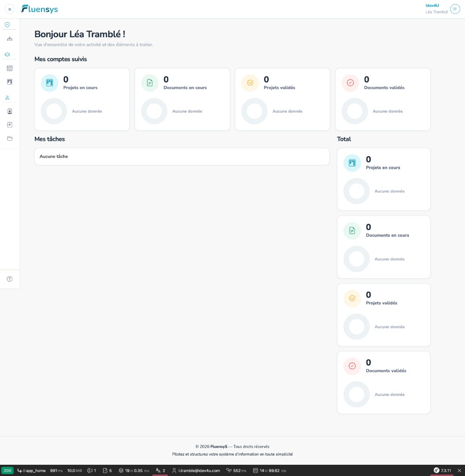Open the layout page icon in sidebar

pos(10,68)
